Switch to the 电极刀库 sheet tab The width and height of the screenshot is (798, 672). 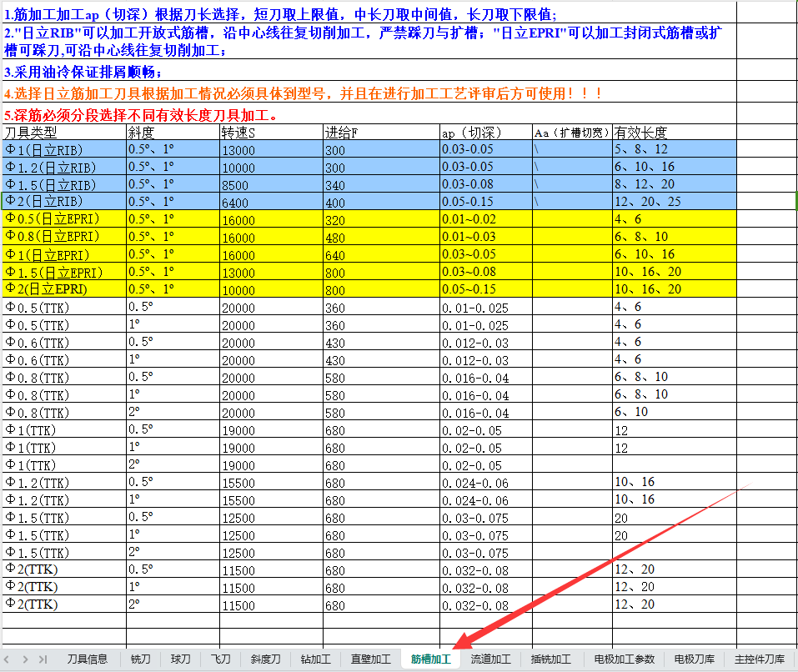[x=694, y=659]
